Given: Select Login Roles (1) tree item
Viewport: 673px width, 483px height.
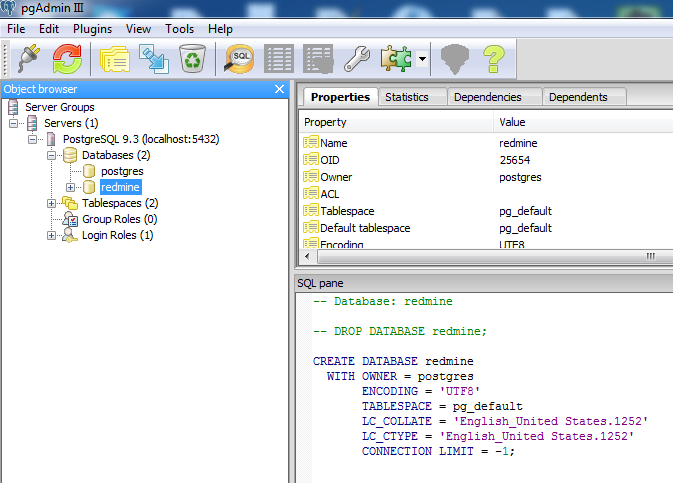Looking at the screenshot, I should [x=117, y=235].
